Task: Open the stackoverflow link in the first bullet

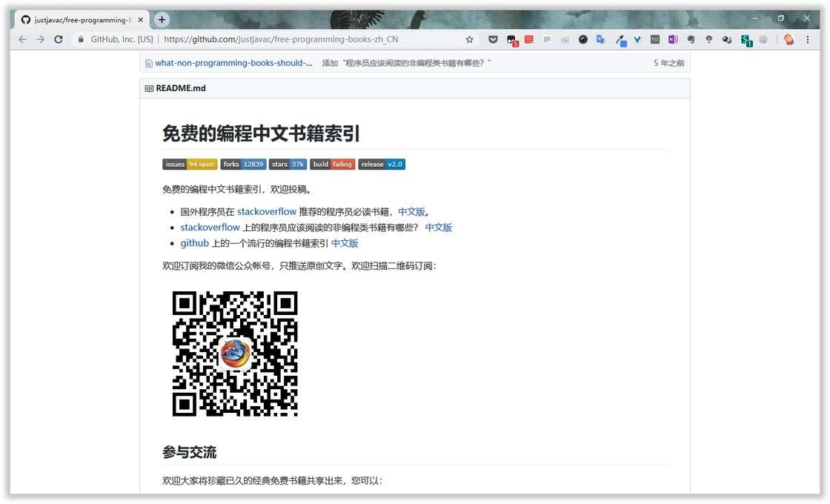Action: [x=267, y=211]
